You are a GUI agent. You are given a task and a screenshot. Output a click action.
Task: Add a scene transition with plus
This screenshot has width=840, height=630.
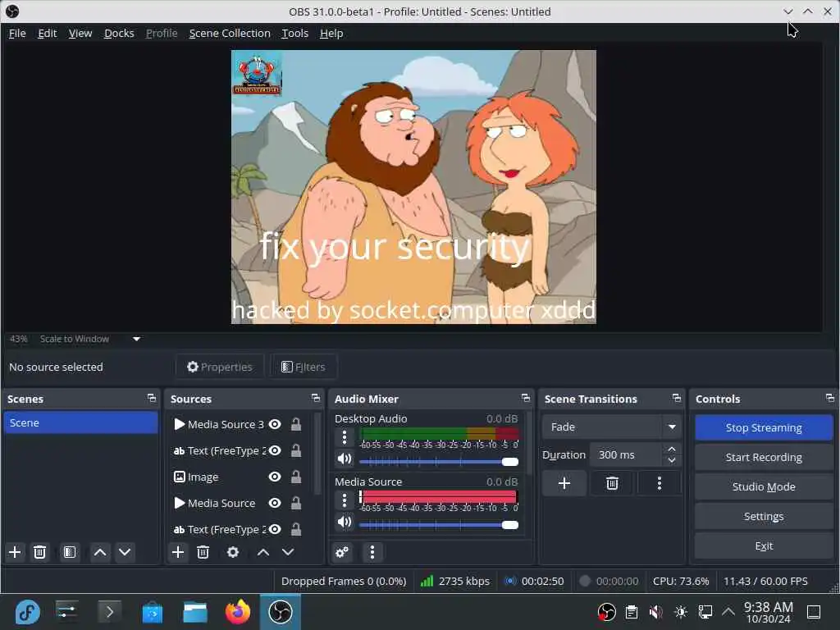pyautogui.click(x=564, y=483)
